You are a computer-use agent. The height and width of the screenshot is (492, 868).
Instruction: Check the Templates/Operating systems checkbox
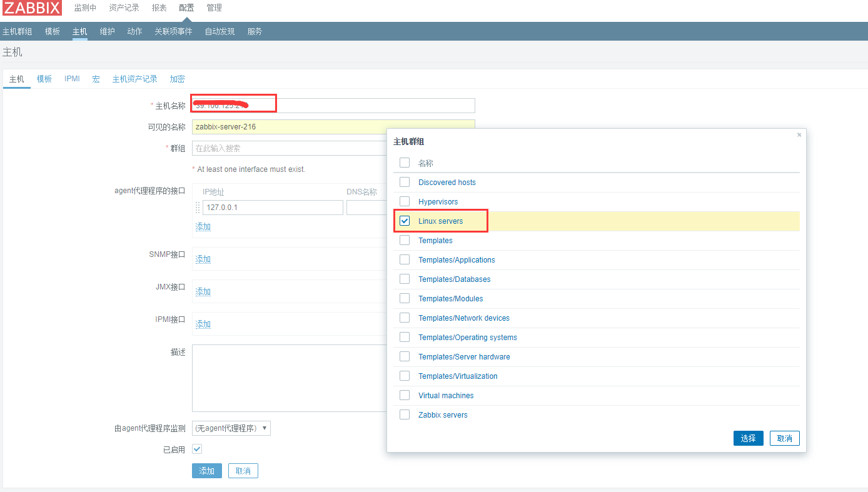click(x=405, y=337)
